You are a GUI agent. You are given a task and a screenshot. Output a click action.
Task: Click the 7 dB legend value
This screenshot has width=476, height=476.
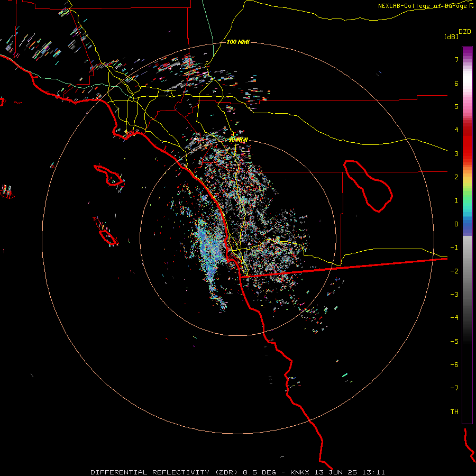tap(456, 59)
